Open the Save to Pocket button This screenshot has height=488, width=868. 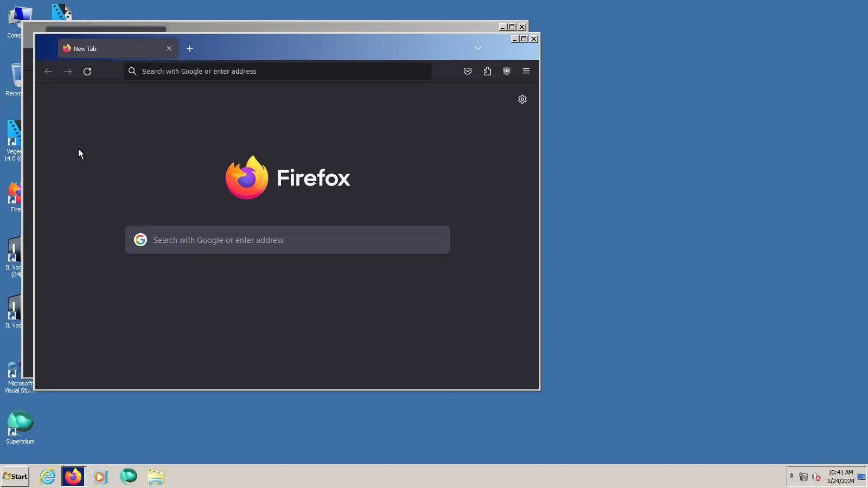[468, 71]
